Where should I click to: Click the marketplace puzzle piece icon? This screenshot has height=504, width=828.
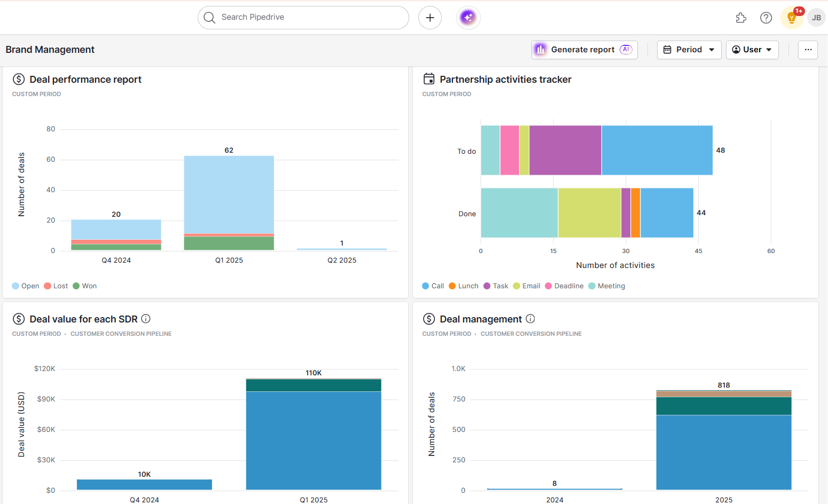click(x=741, y=17)
